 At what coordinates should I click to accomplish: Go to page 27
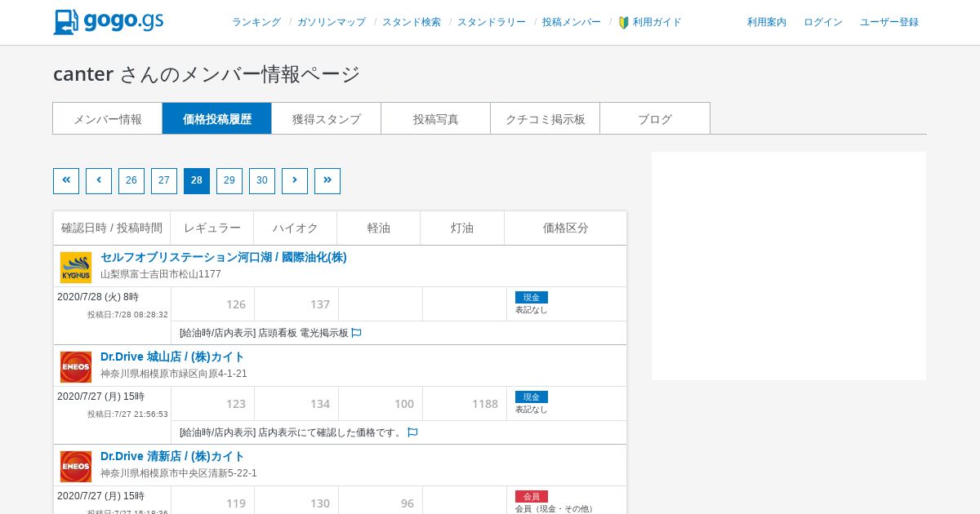(x=164, y=181)
